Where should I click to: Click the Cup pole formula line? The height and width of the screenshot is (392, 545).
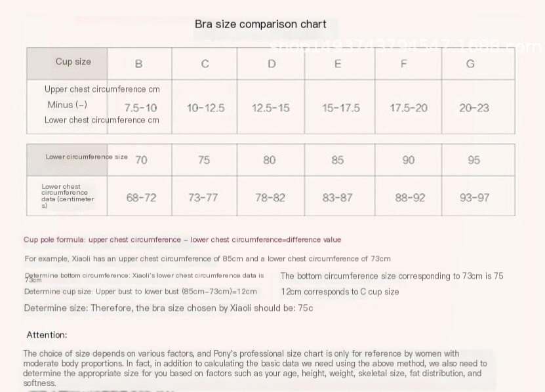click(x=182, y=239)
